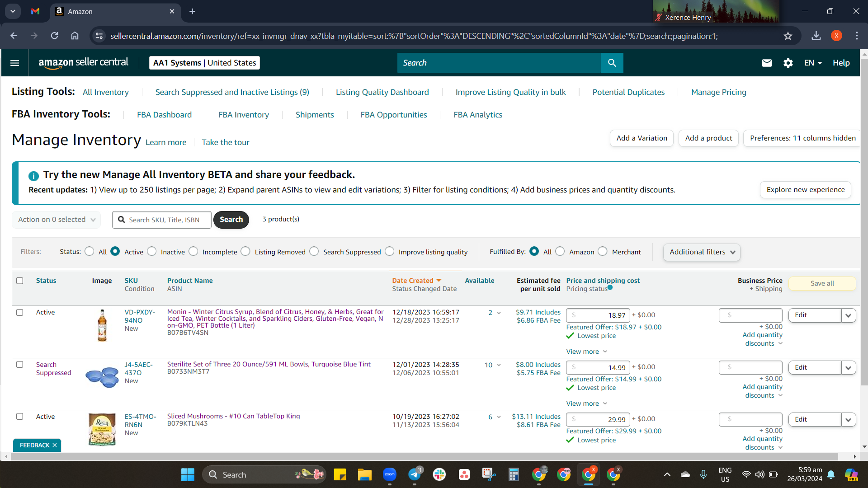Screen dimensions: 868x488
Task: Expand available quantity 10 for Sterilite bowls
Action: coord(499,365)
